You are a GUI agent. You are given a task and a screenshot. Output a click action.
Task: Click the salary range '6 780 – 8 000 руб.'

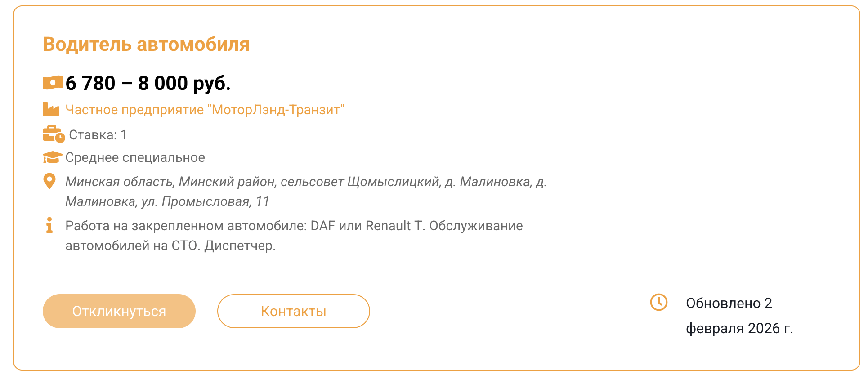(x=148, y=83)
